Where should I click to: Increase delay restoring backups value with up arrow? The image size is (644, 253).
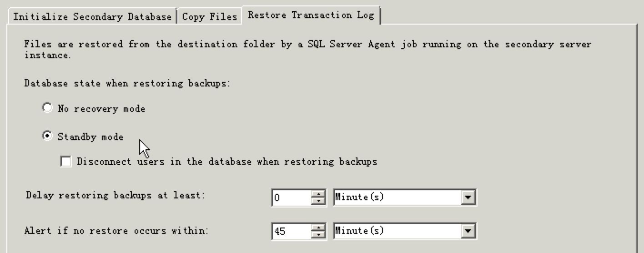click(x=319, y=194)
